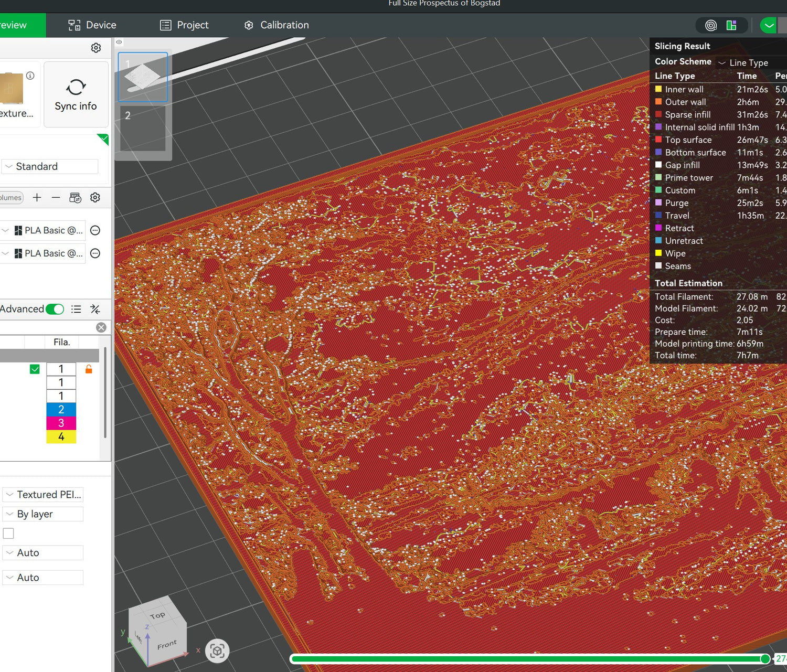
Task: Select the yellow filament 4 cell
Action: pos(61,437)
